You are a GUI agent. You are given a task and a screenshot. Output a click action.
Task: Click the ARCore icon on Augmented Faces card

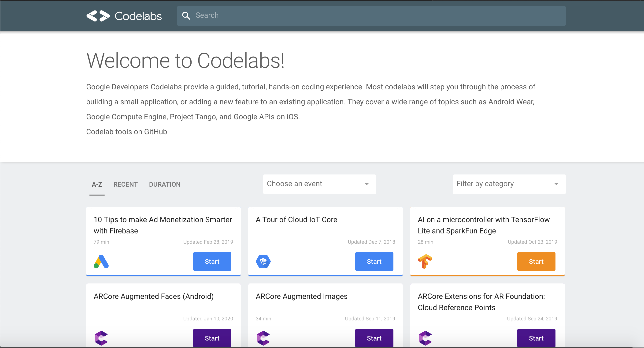pos(101,338)
